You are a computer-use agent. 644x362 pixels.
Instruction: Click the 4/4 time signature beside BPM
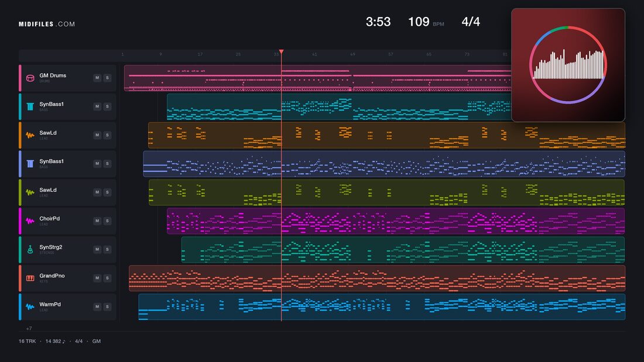click(x=471, y=22)
